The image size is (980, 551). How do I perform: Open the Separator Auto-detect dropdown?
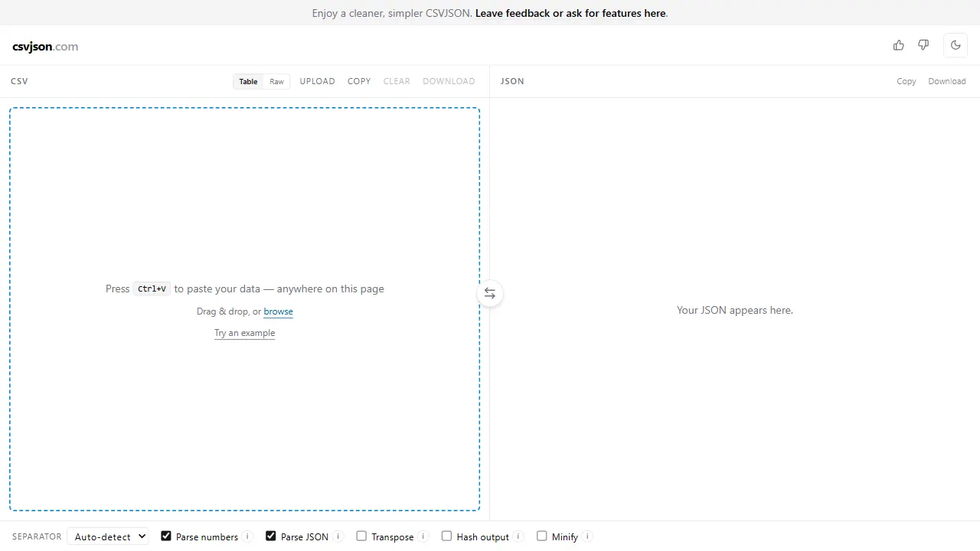[x=108, y=536]
